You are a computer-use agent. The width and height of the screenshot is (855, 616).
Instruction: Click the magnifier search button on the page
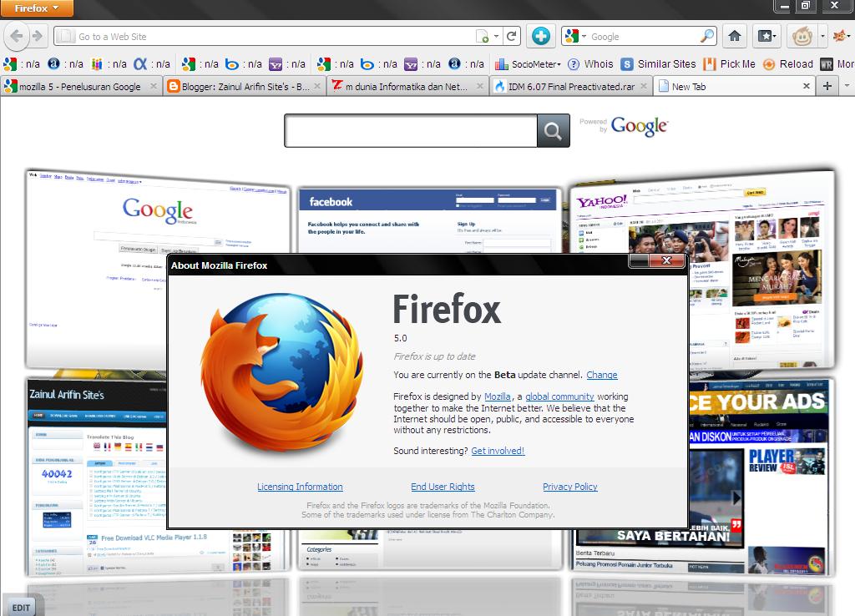554,131
